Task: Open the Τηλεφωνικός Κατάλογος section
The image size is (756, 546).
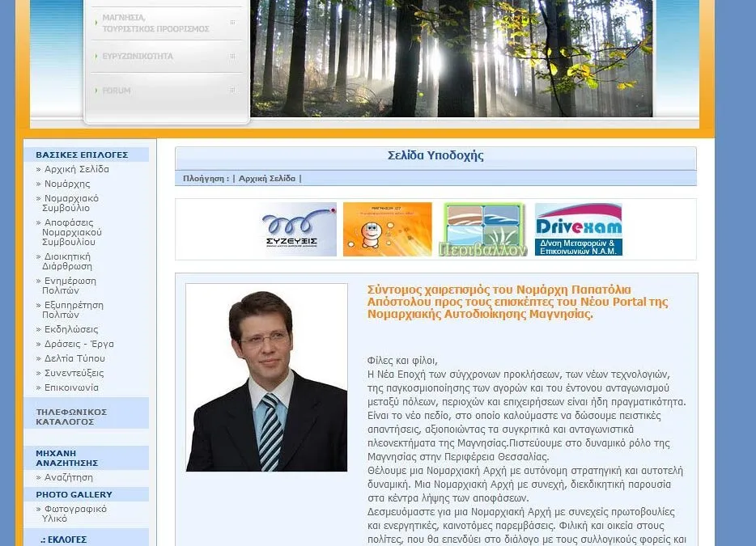Action: (71, 417)
